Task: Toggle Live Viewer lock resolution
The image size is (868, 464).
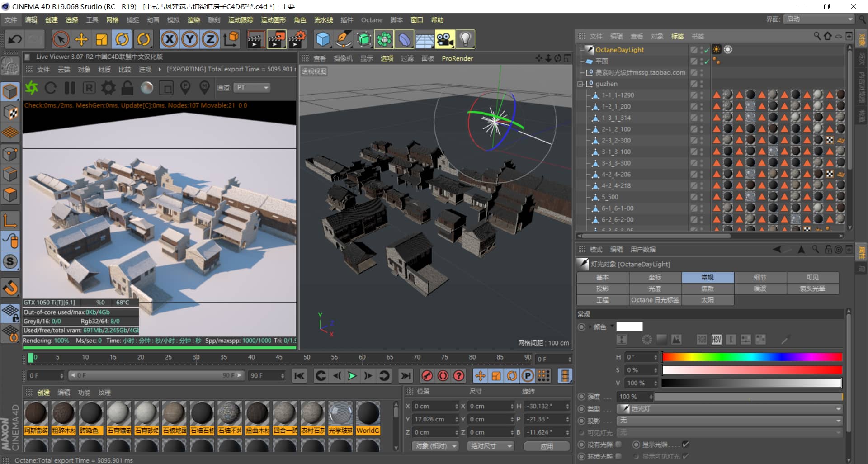Action: click(x=127, y=87)
